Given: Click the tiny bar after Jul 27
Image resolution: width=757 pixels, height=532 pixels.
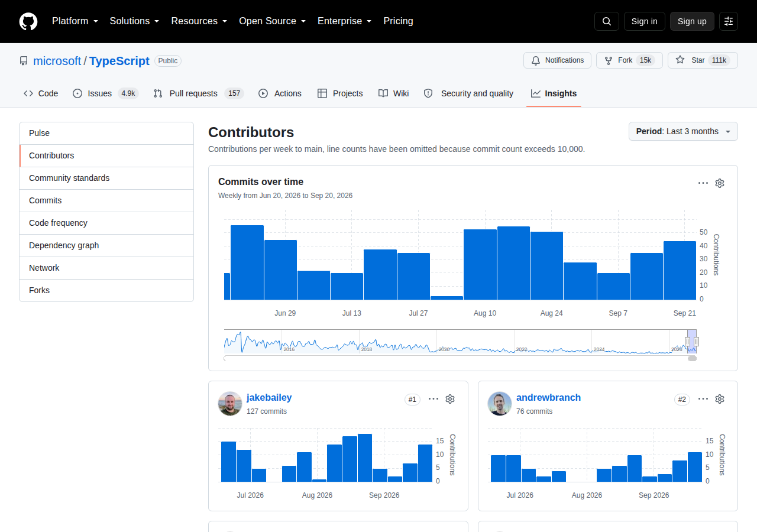Looking at the screenshot, I should tap(447, 298).
